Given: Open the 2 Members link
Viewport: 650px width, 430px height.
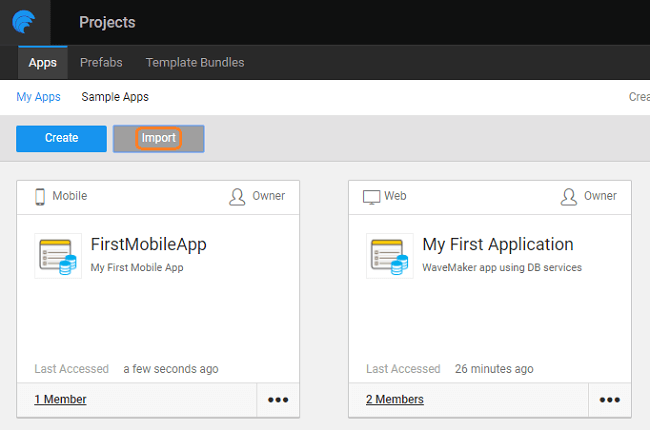Looking at the screenshot, I should coord(395,399).
